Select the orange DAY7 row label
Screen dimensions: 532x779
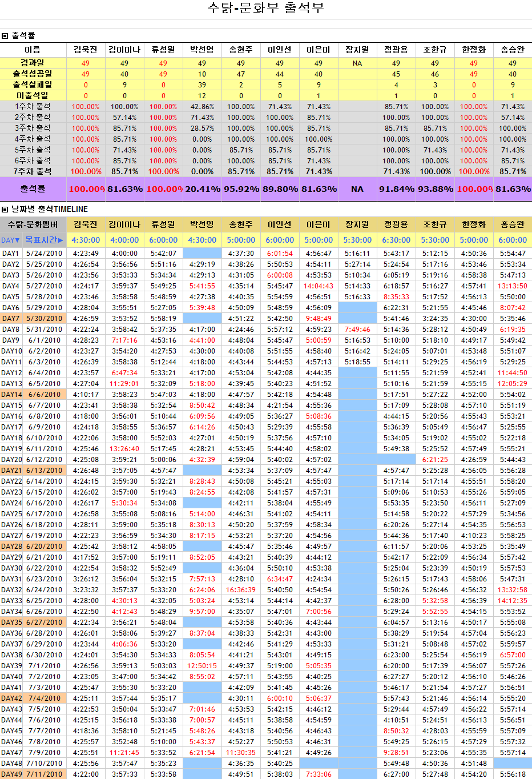point(11,319)
